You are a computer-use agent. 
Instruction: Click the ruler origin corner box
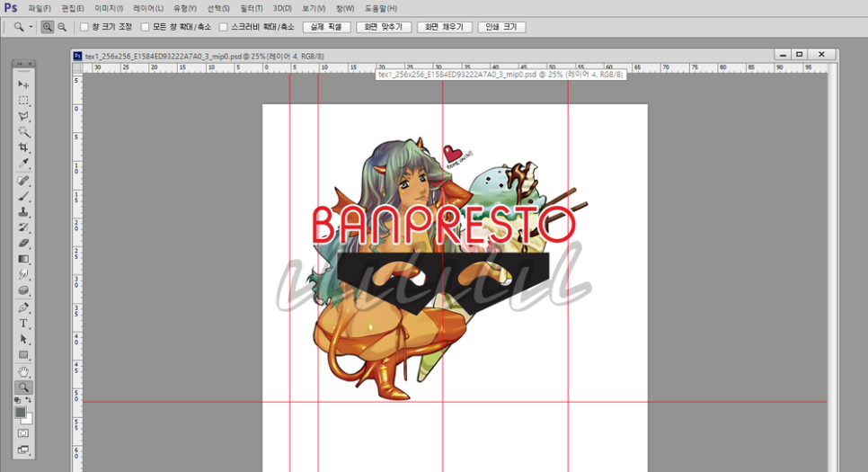77,67
